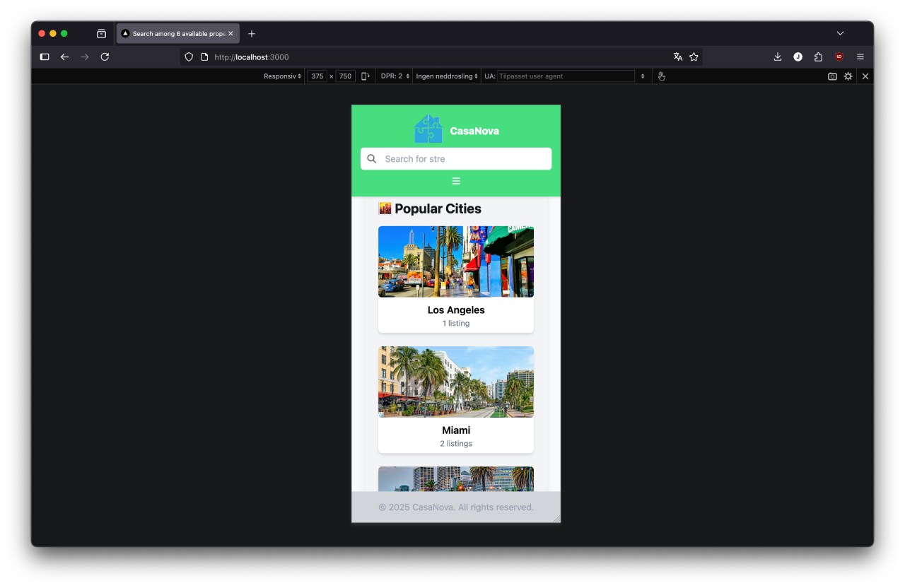Image resolution: width=905 pixels, height=588 pixels.
Task: Open the extensions puzzle-piece menu
Action: 818,57
